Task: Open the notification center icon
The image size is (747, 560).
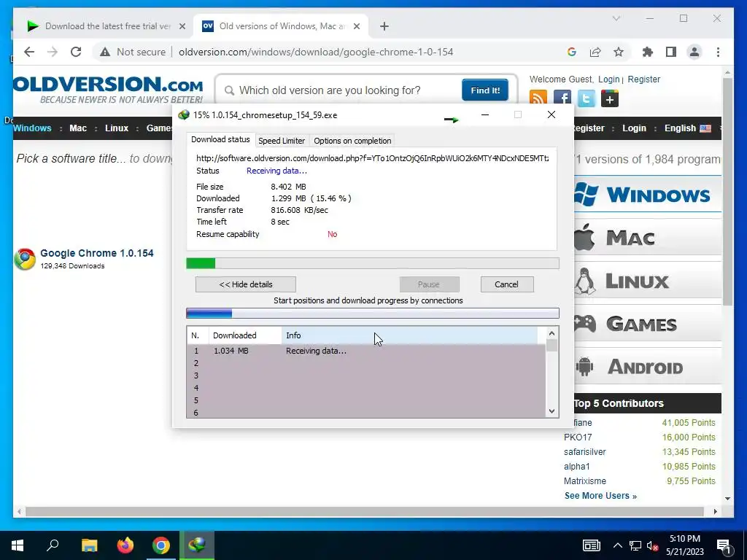Action: point(724,545)
